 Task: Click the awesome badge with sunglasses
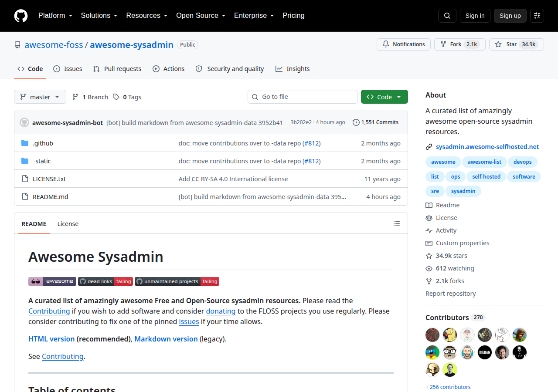pyautogui.click(x=52, y=281)
